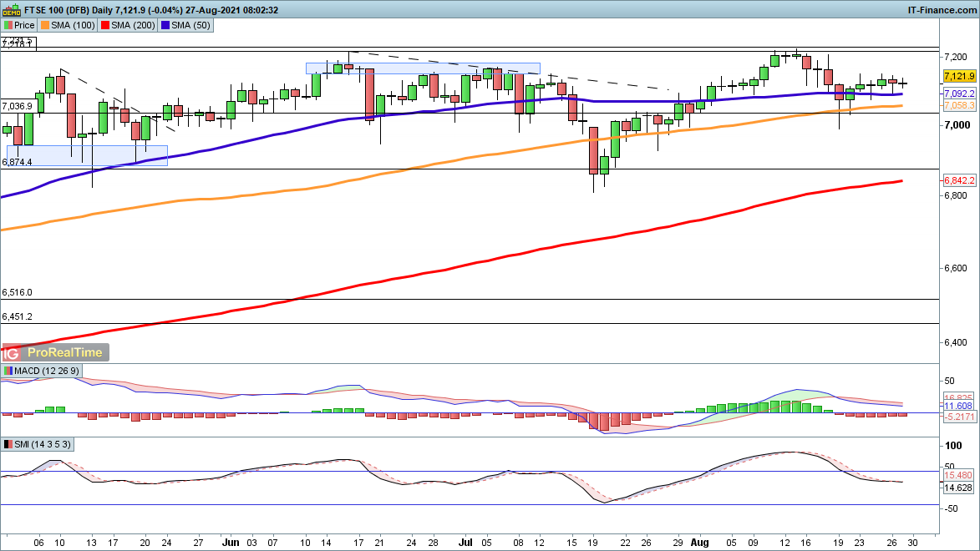Click the blue SMA (50) color swatch
The image size is (980, 551).
tap(165, 25)
